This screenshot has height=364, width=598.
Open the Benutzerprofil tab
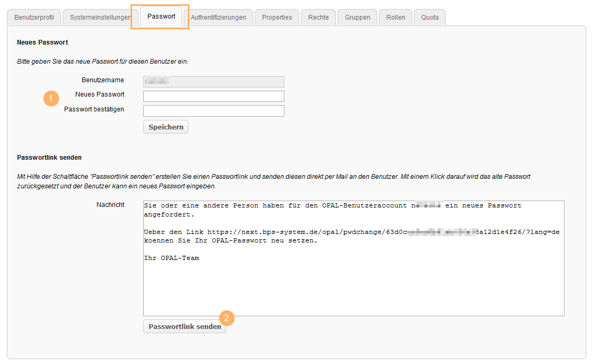[x=34, y=18]
